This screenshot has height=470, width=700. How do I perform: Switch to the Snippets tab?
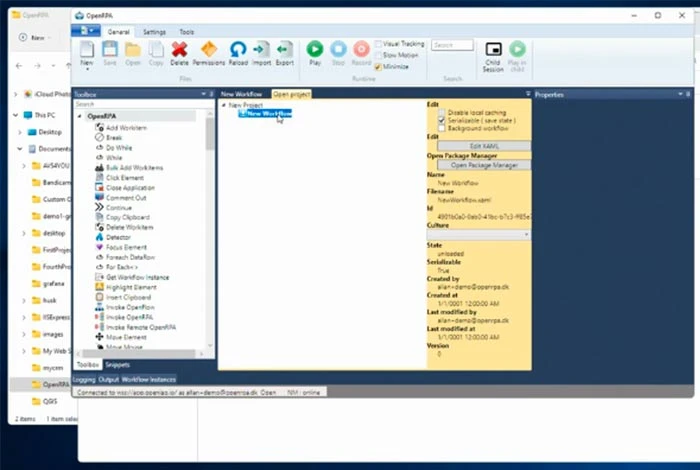coord(118,365)
